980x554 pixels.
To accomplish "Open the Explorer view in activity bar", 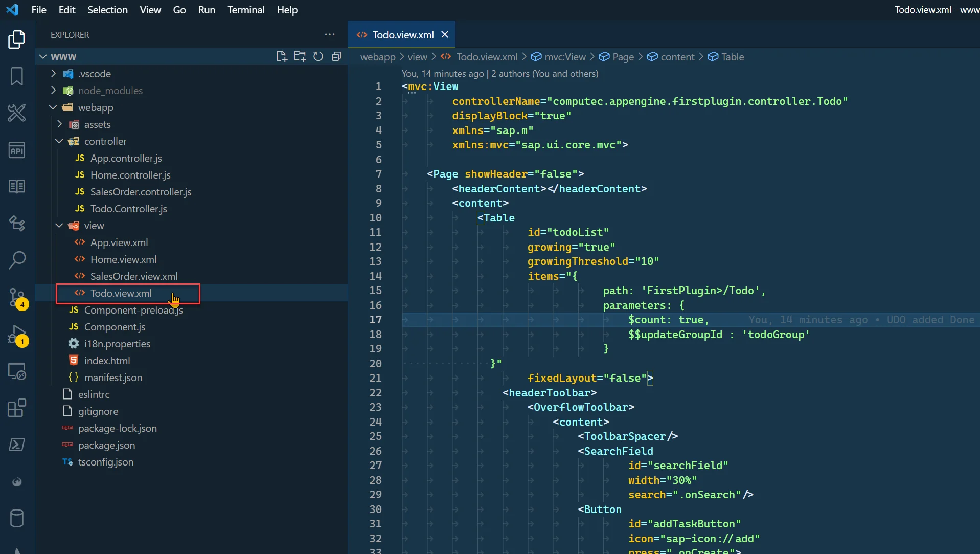I will pos(17,39).
